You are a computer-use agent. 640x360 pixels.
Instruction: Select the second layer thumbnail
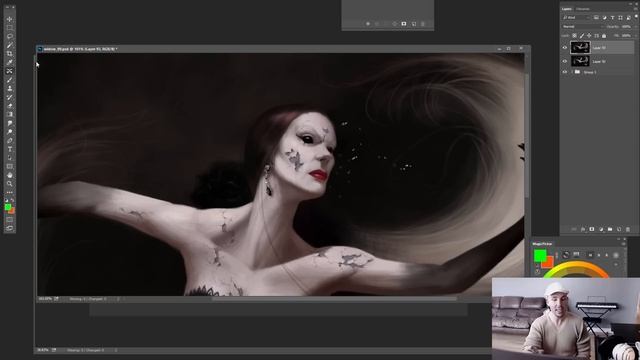[580, 61]
